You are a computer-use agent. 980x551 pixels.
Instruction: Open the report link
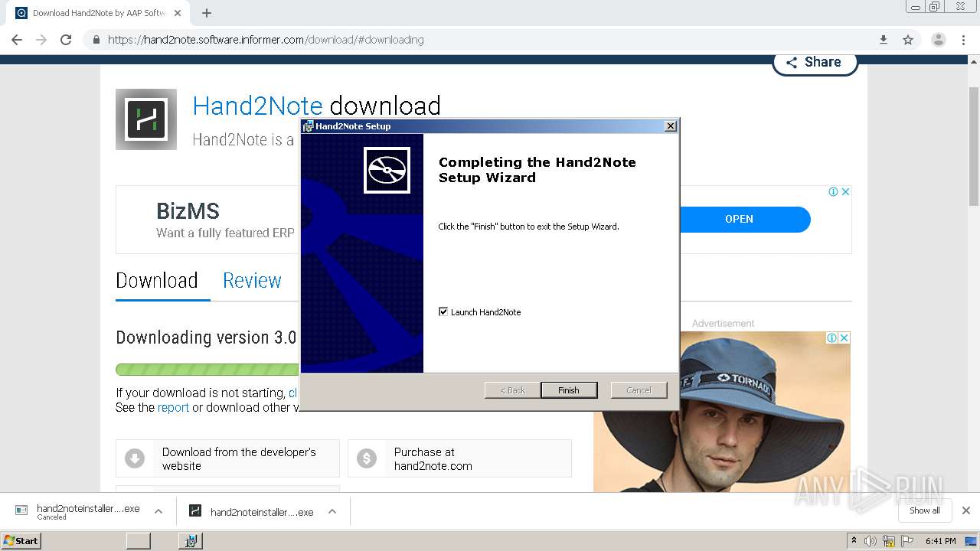pyautogui.click(x=173, y=408)
